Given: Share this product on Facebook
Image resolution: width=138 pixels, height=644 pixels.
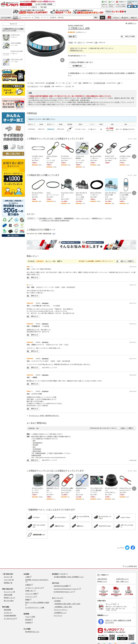Looking at the screenshot, I should (133, 548).
